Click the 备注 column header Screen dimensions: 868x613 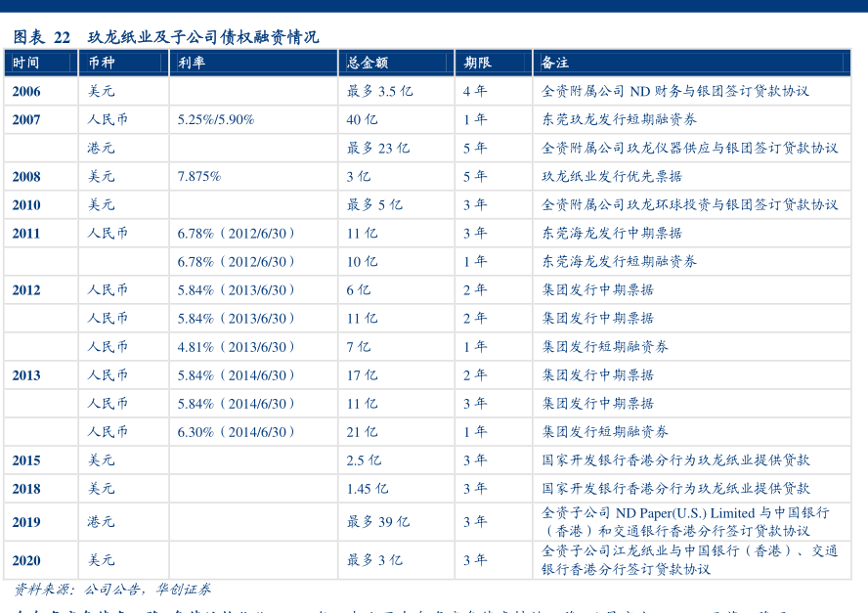point(555,63)
